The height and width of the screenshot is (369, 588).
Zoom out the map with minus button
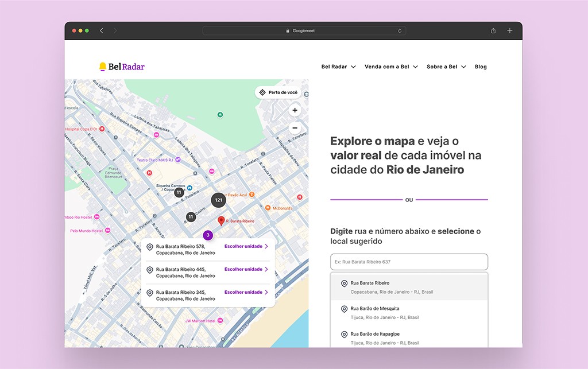coord(295,128)
